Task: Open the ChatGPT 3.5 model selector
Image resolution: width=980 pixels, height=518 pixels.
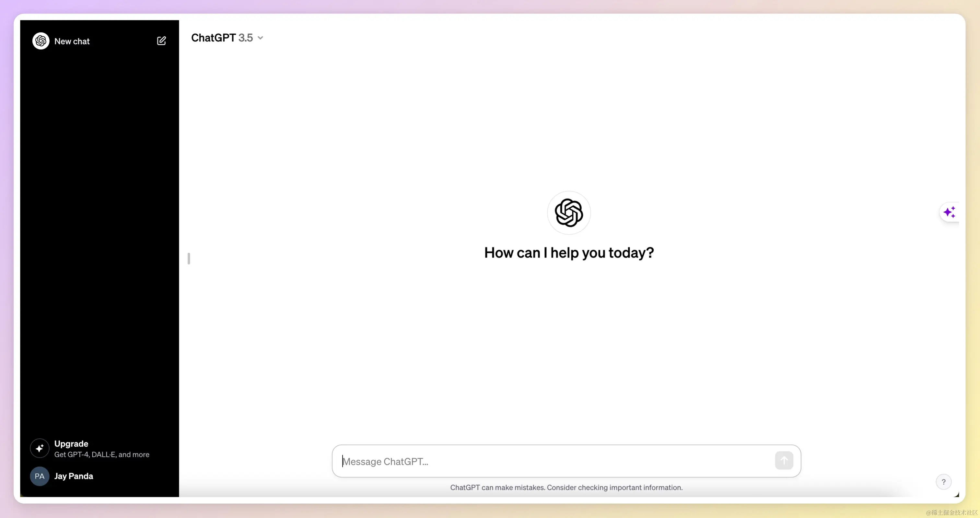Action: click(x=222, y=38)
